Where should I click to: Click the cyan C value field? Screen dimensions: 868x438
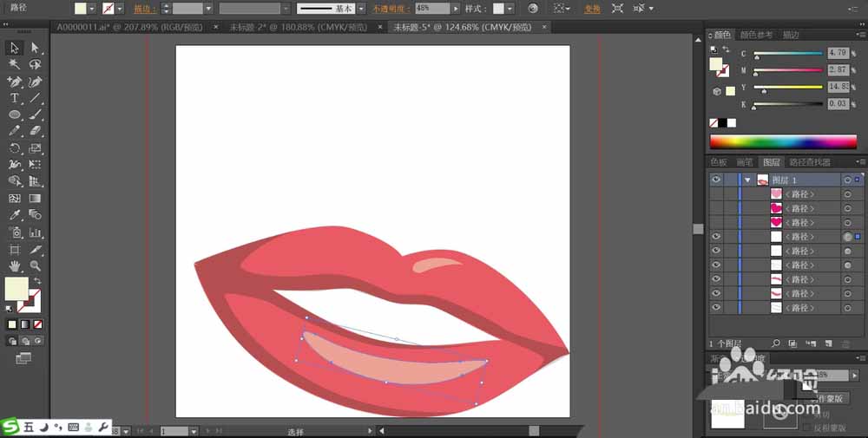[839, 53]
